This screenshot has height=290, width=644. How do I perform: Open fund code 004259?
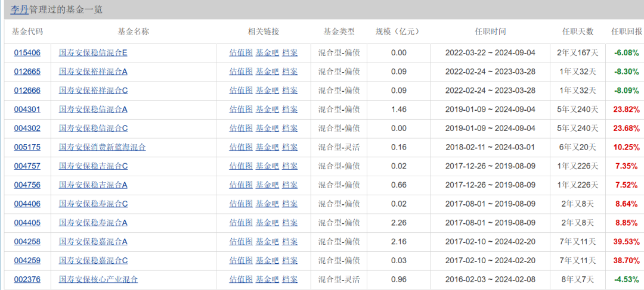tap(27, 260)
